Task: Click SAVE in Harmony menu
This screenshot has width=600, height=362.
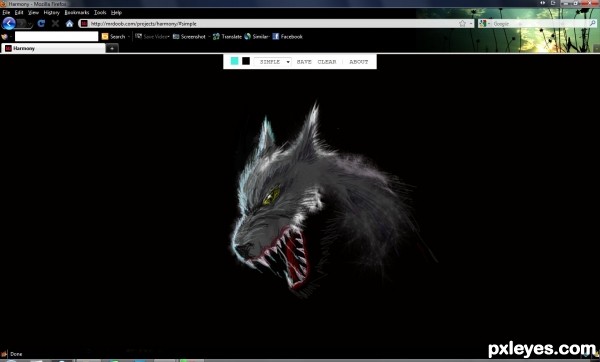Action: point(304,62)
